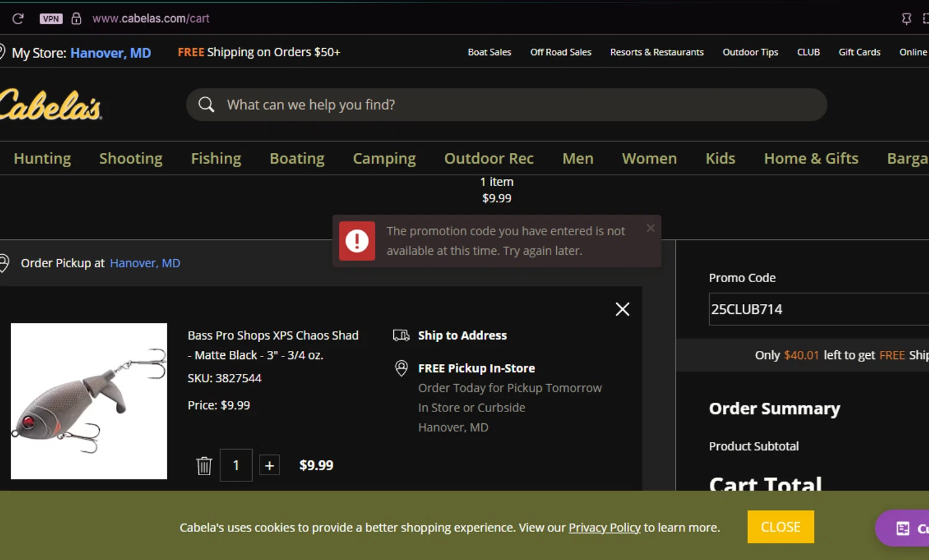Click the Cabela's logo
This screenshot has width=929, height=560.
(50, 104)
